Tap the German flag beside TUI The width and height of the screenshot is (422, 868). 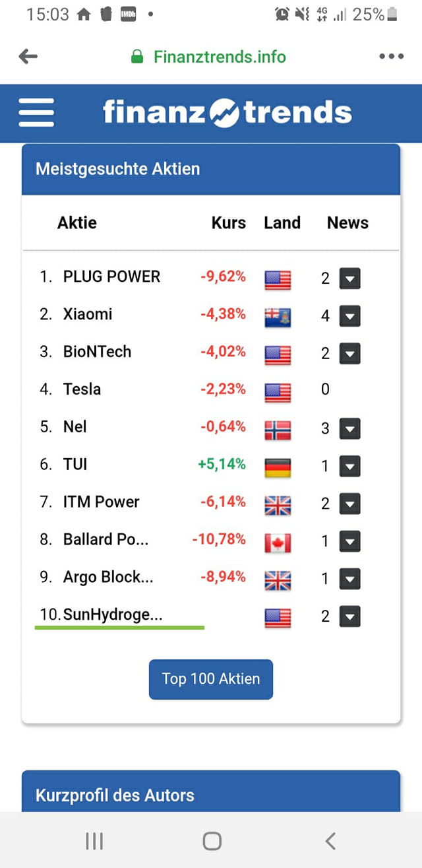point(278,467)
